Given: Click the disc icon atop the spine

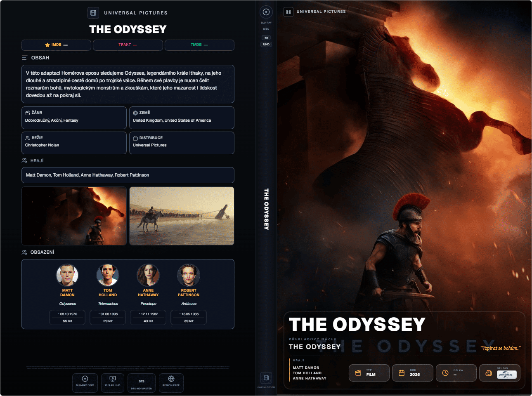Looking at the screenshot, I should (x=266, y=12).
